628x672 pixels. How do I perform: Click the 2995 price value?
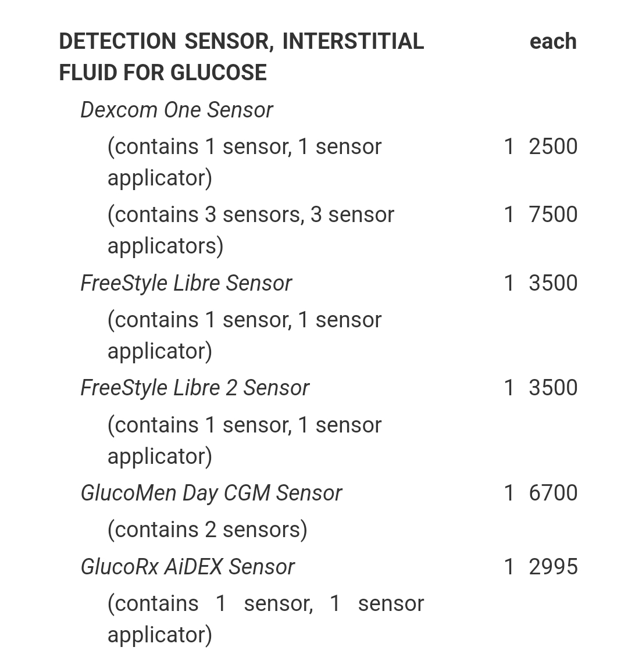click(x=552, y=567)
